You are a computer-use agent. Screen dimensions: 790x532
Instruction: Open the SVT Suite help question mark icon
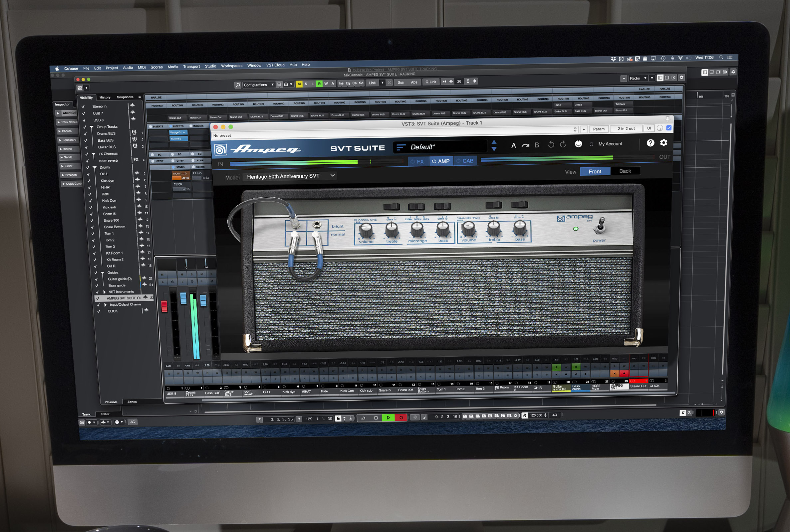coord(651,143)
